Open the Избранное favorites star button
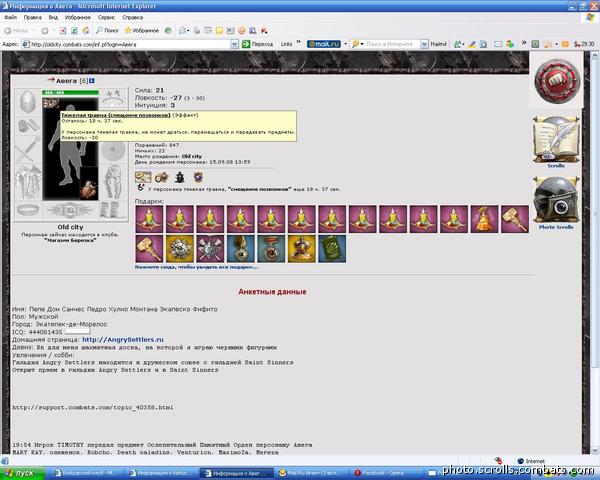 142,30
